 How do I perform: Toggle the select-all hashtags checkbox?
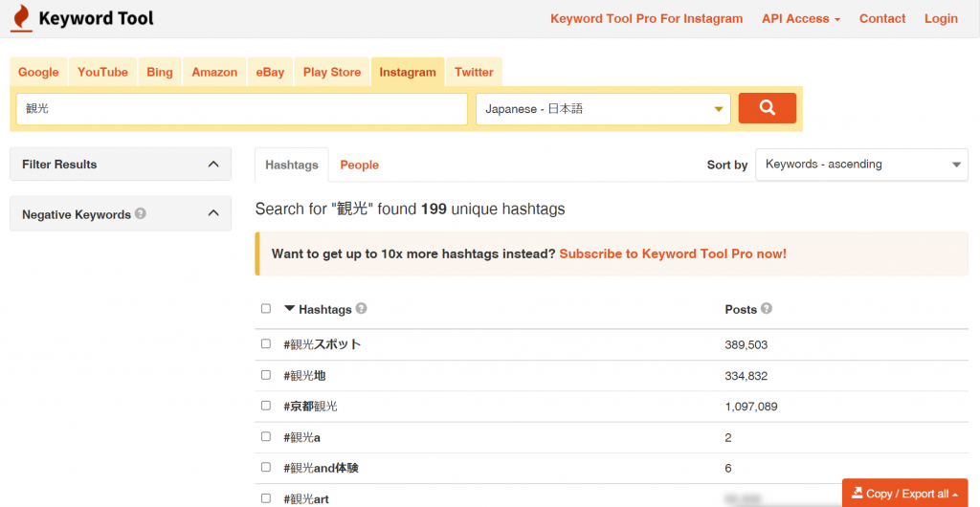point(266,308)
